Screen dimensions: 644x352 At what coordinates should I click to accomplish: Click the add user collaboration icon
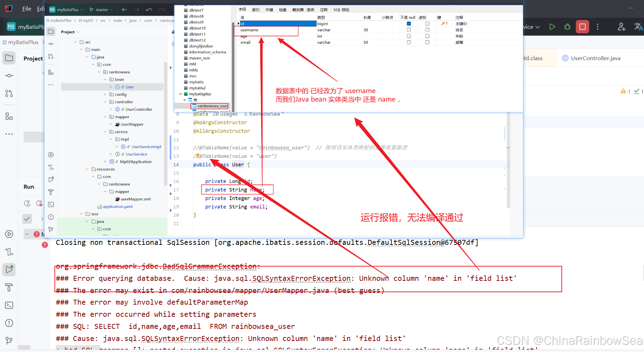click(x=622, y=27)
